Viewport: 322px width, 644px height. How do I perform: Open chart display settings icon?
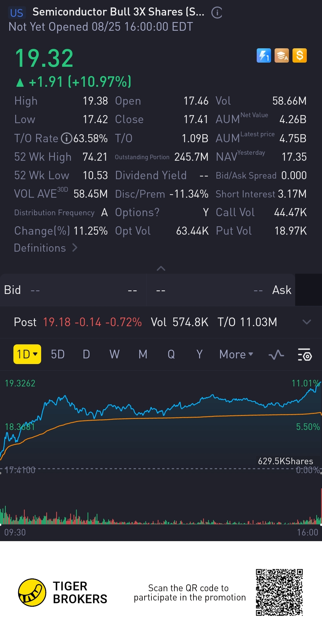point(305,354)
